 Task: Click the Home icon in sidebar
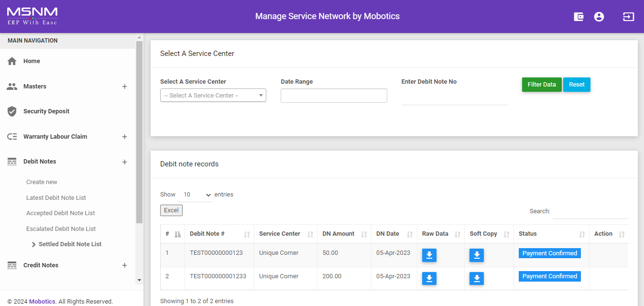click(x=12, y=61)
